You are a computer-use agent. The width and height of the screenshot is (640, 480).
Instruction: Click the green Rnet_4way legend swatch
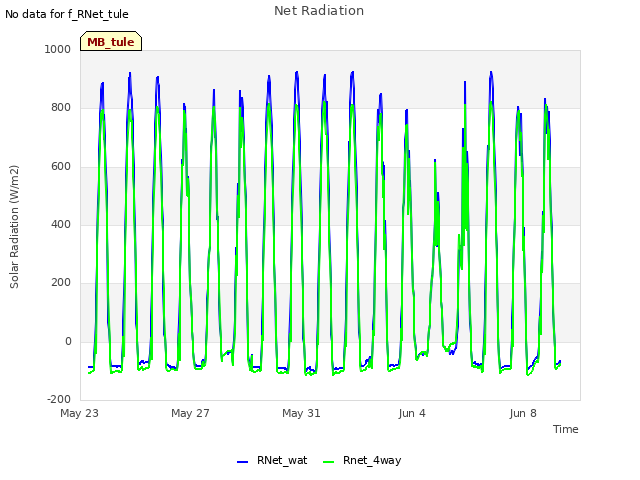pos(329,462)
